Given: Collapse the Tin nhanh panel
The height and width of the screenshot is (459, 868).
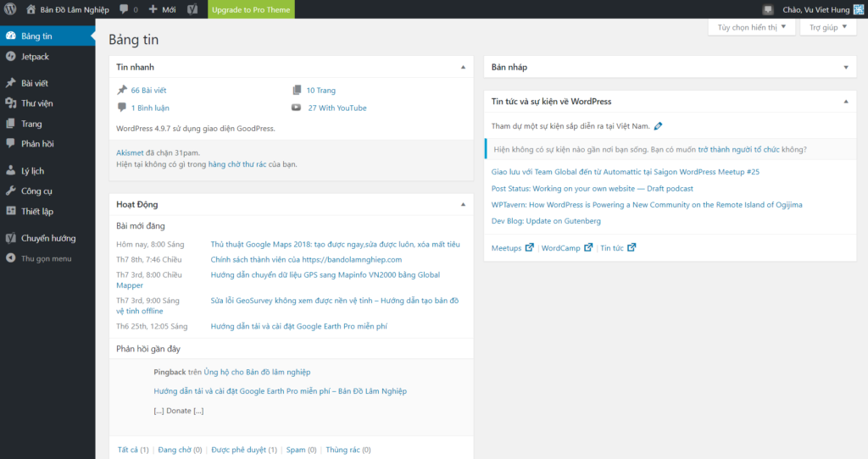Looking at the screenshot, I should click(464, 67).
